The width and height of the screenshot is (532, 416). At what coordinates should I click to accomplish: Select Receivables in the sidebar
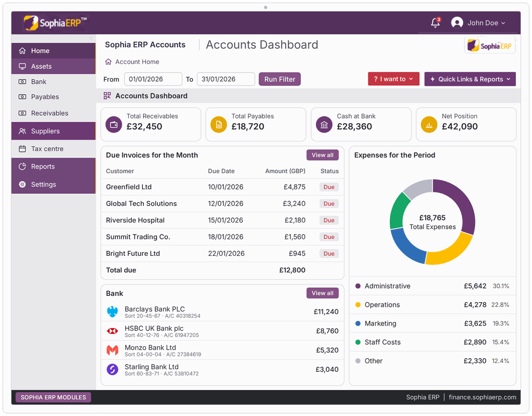point(54,113)
